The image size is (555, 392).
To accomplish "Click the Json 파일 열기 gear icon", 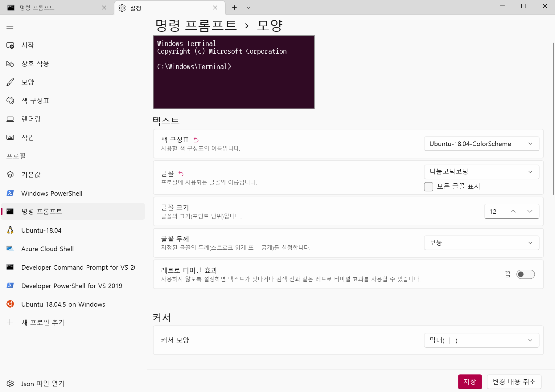I will (x=10, y=384).
